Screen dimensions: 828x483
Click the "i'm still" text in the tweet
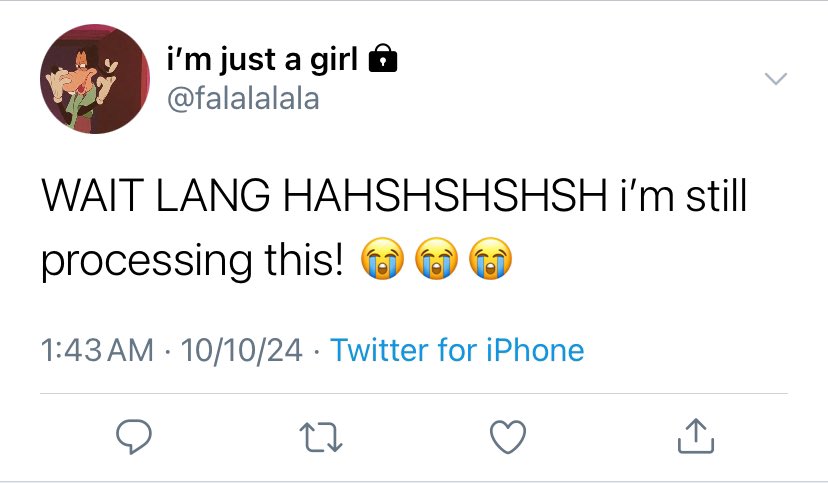pyautogui.click(x=683, y=195)
